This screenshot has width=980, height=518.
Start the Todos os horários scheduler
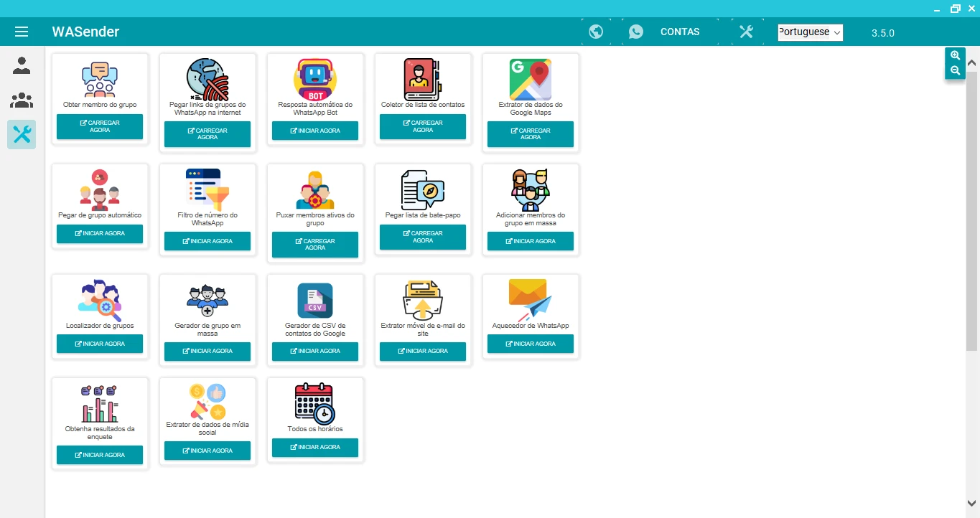pyautogui.click(x=315, y=447)
